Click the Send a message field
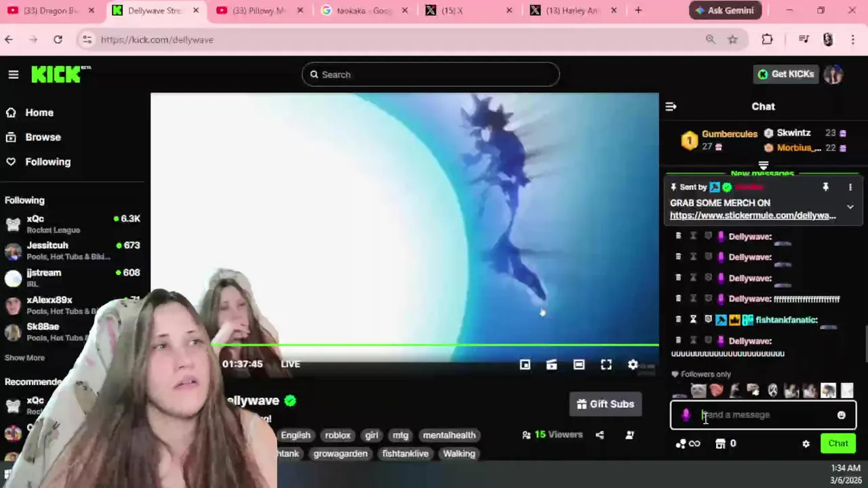 click(x=763, y=415)
